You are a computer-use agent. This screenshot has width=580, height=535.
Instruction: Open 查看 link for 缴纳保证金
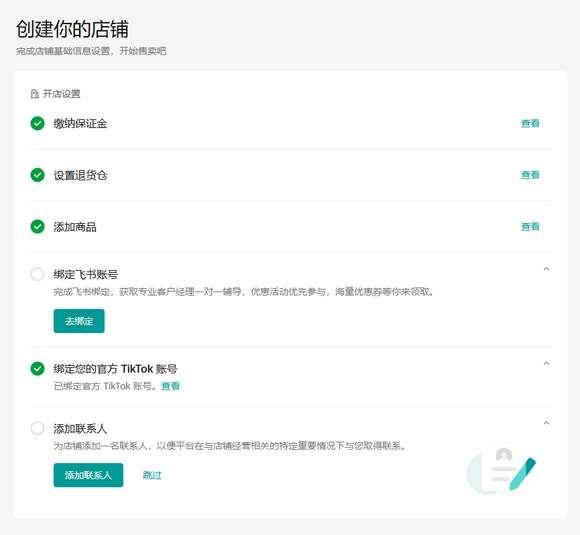click(530, 124)
